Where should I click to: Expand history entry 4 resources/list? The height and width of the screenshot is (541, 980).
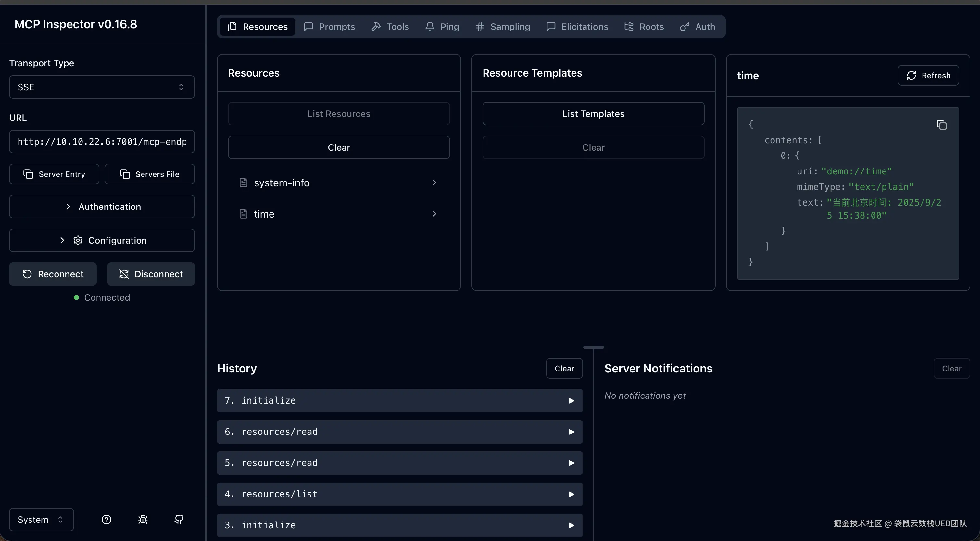pos(399,494)
